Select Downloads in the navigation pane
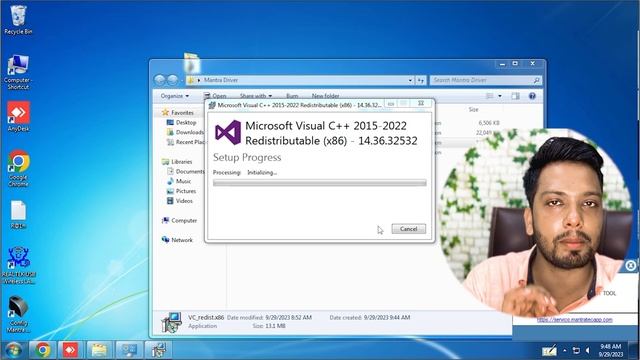Viewport: 640px width, 360px height. (186, 132)
